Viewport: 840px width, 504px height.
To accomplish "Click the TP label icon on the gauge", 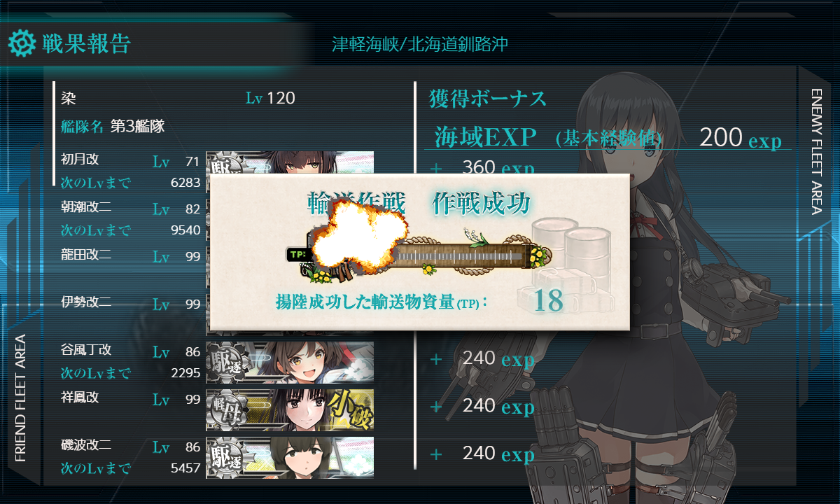I will pos(297,254).
